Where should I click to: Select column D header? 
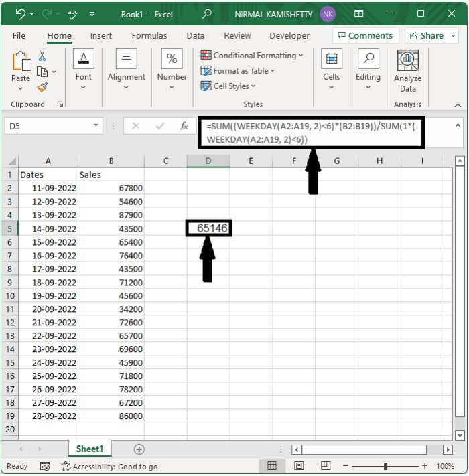(208, 161)
